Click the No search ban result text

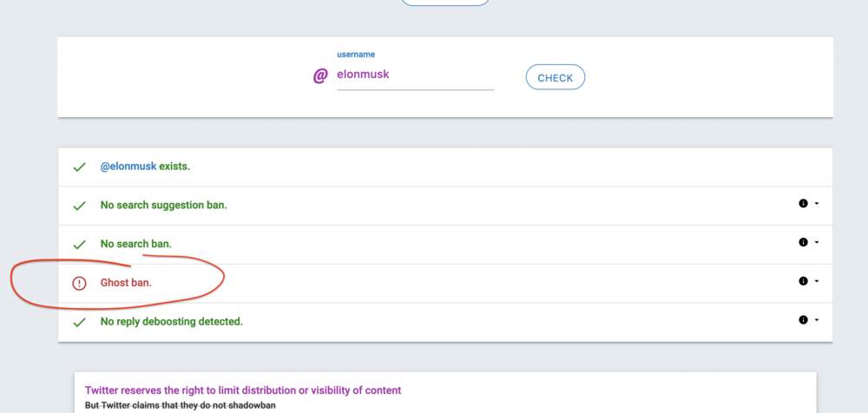pyautogui.click(x=136, y=244)
